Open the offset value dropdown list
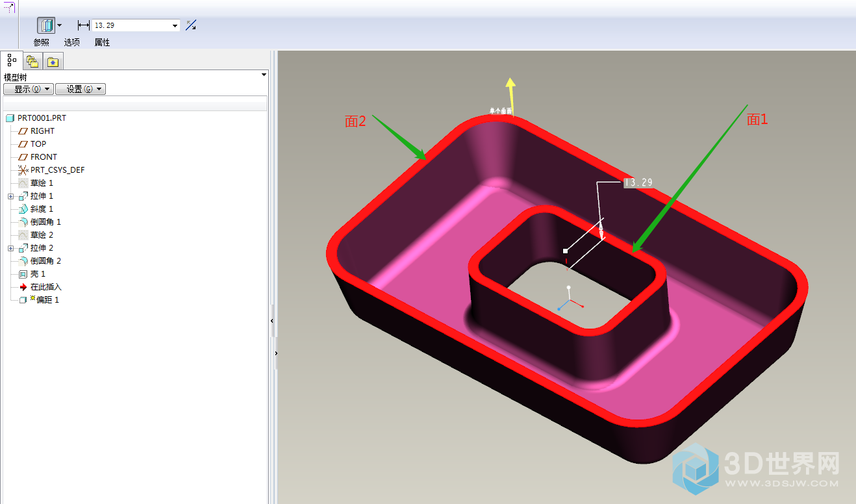 pos(175,26)
